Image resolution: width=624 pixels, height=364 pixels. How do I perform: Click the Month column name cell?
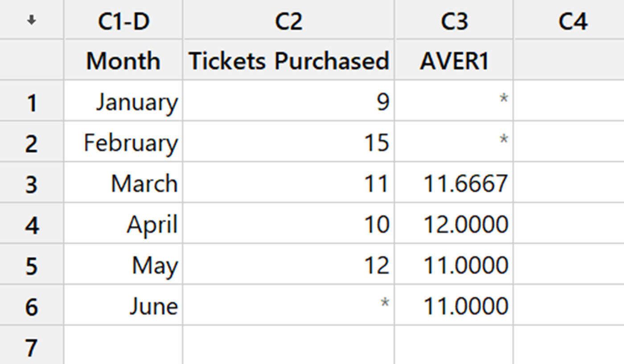pyautogui.click(x=123, y=60)
